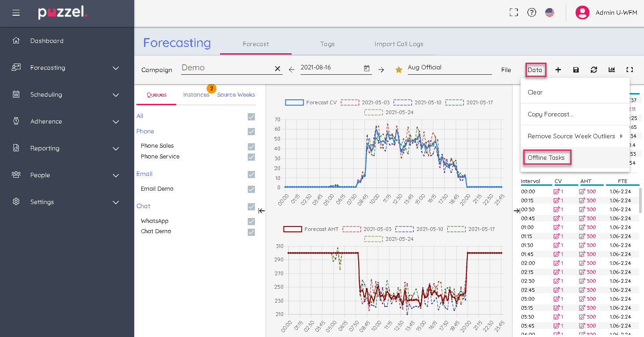Viewport: 644px width, 337px height.
Task: Open the chart view icon in toolbar
Action: [612, 70]
